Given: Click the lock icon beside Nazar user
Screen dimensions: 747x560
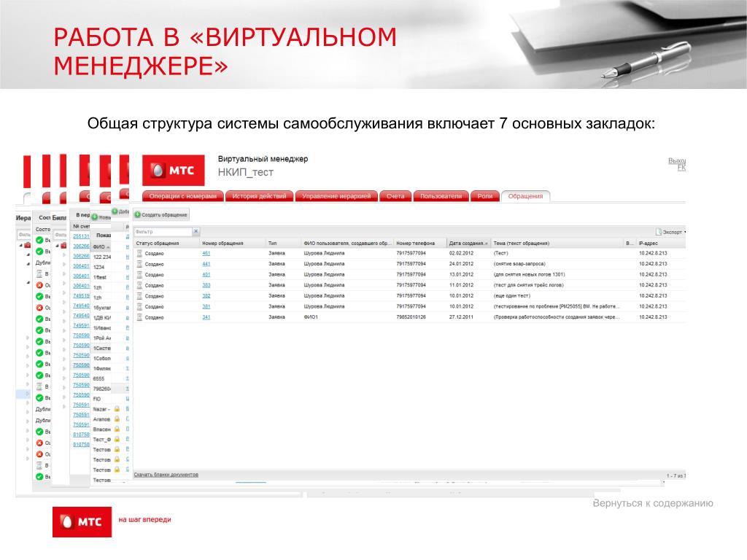Looking at the screenshot, I should pos(117,409).
